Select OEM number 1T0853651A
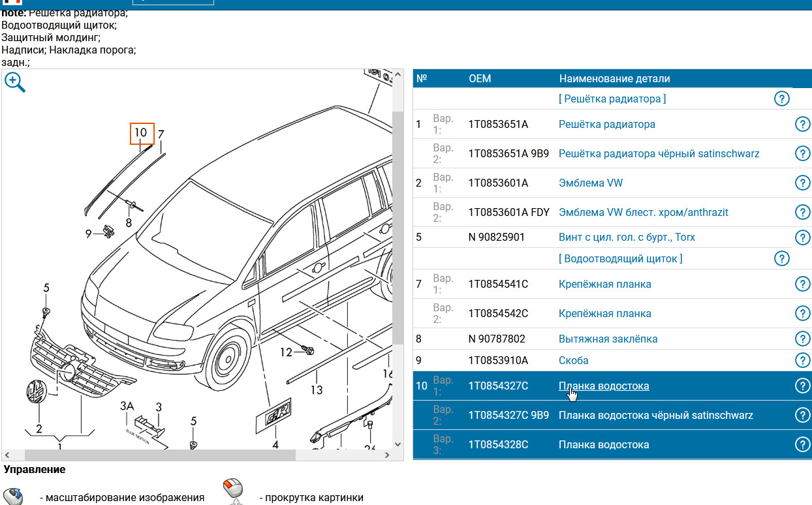The width and height of the screenshot is (812, 505). click(498, 124)
